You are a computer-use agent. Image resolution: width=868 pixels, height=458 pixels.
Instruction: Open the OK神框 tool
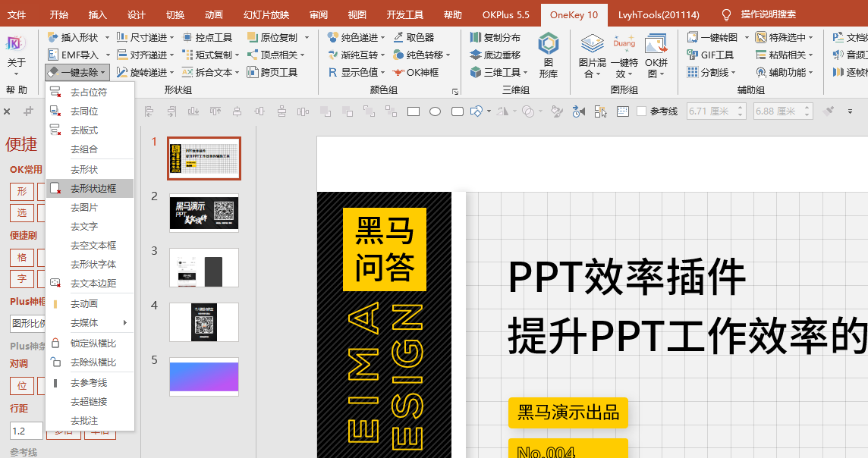coord(416,73)
